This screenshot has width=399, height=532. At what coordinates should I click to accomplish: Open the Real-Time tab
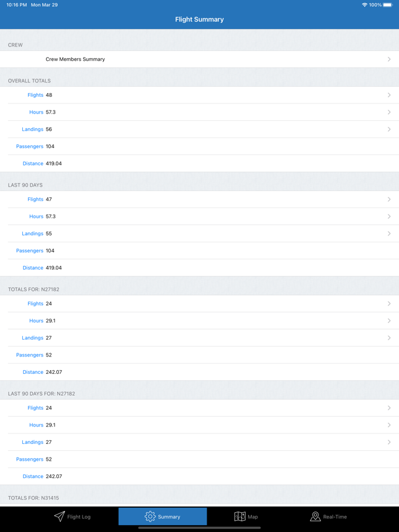click(x=328, y=516)
